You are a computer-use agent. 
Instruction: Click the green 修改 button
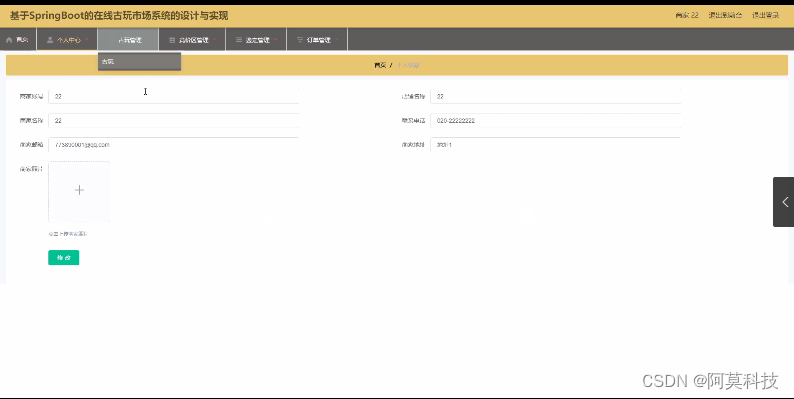point(63,257)
